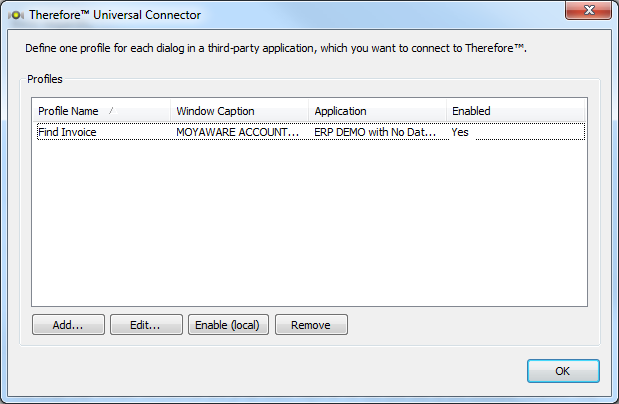The height and width of the screenshot is (404, 619).
Task: Click the Window Caption column header
Action: [x=215, y=111]
